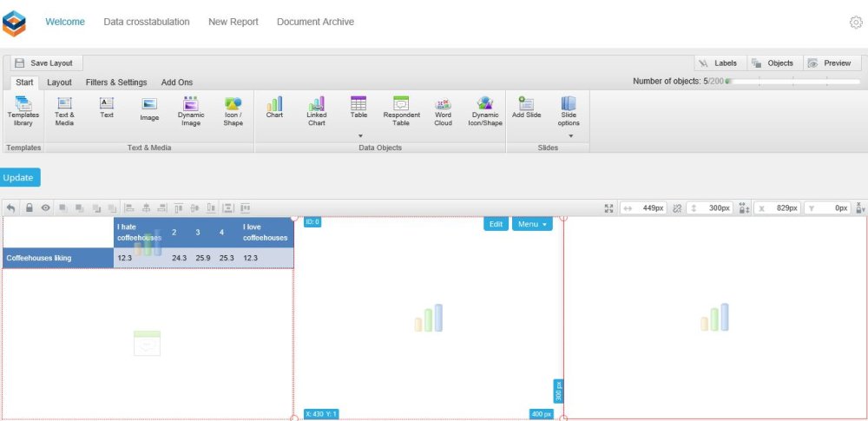Image resolution: width=868 pixels, height=421 pixels.
Task: Select the respondent table placeholder
Action: (148, 344)
